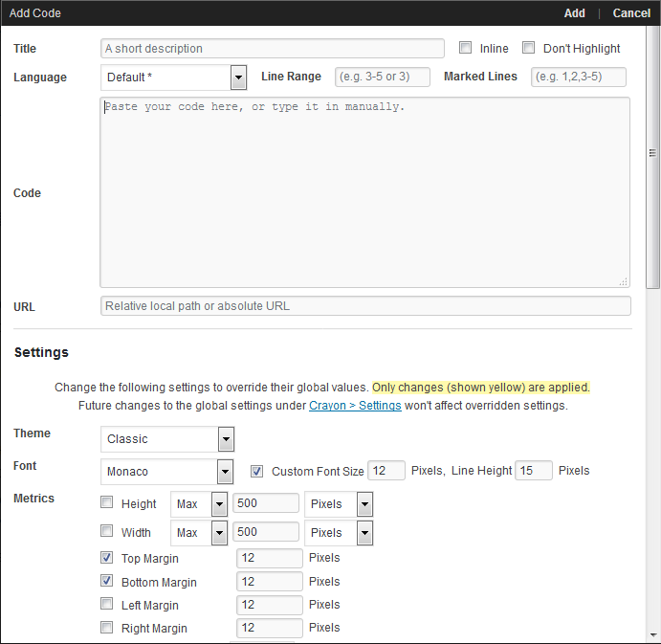Open Width Pixels unit dropdown
661x644 pixels.
tap(339, 533)
